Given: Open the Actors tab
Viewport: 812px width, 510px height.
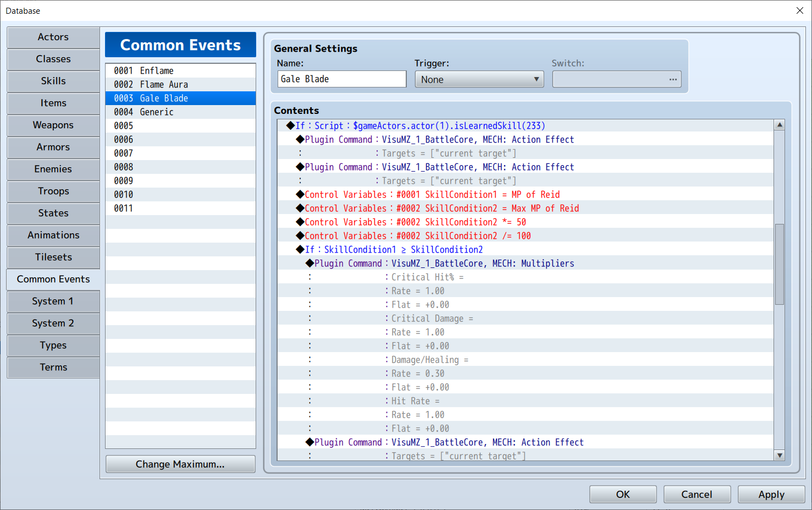Looking at the screenshot, I should (53, 37).
